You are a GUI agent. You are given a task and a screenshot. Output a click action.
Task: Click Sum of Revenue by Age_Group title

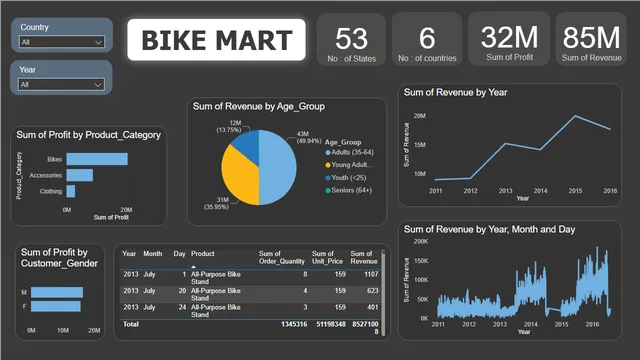tap(259, 107)
